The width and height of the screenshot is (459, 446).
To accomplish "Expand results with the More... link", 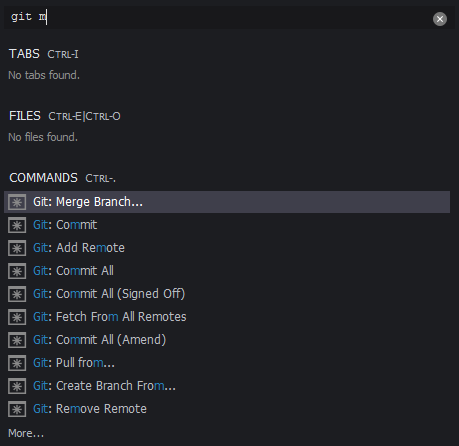I will click(x=26, y=433).
